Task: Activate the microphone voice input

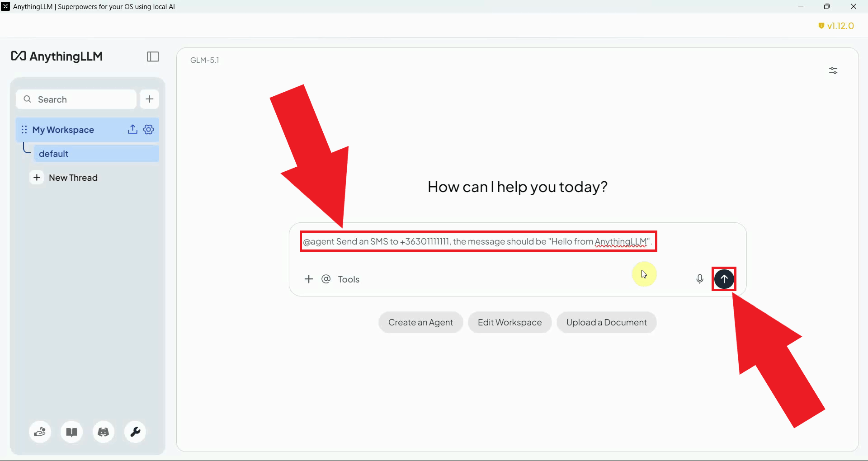Action: (x=700, y=279)
